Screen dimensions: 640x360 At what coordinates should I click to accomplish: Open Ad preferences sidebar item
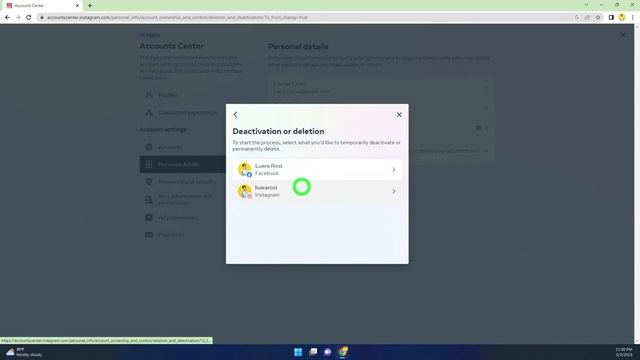[x=183, y=218]
